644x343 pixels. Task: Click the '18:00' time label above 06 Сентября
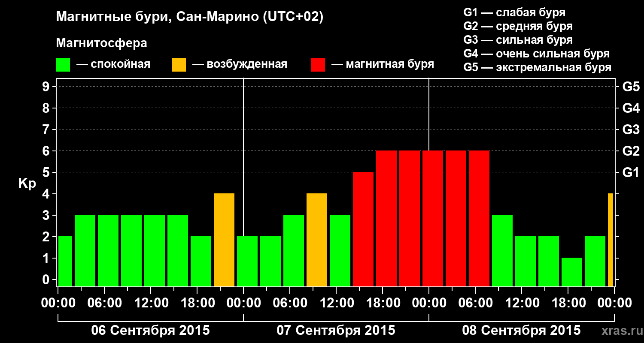[x=197, y=304]
